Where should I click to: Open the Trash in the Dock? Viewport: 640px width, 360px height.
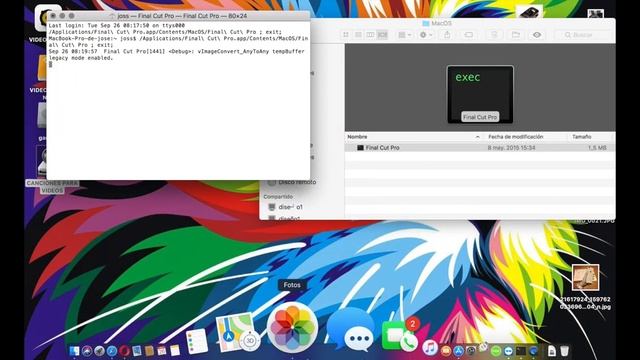tap(564, 351)
